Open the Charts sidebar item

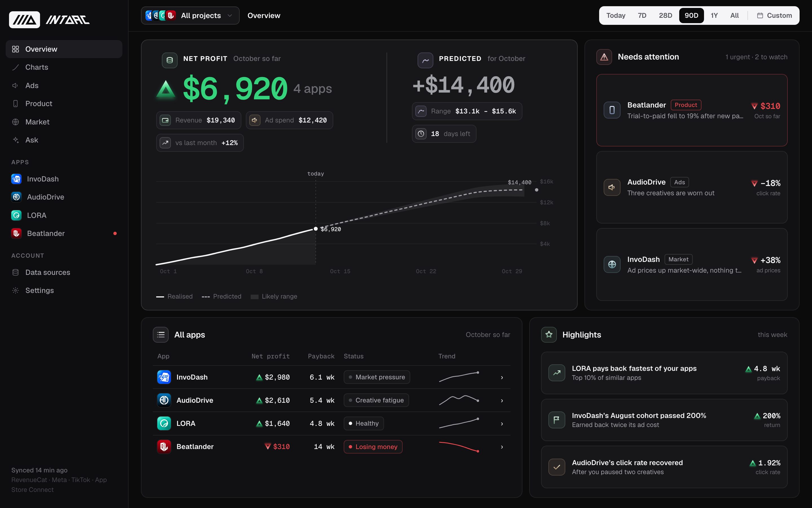(x=64, y=67)
